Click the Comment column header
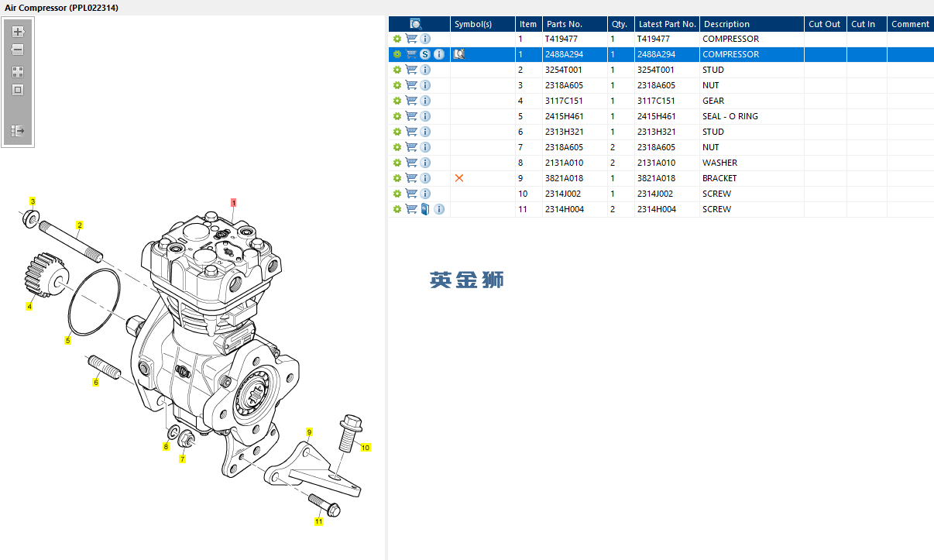934x560 pixels. pyautogui.click(x=910, y=24)
